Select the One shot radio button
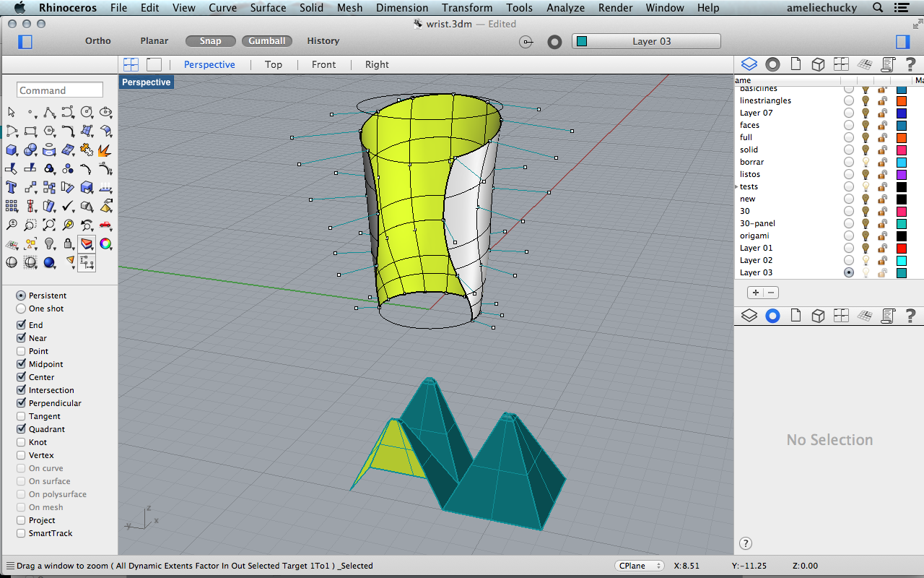Screen dimensions: 924x578 pyautogui.click(x=21, y=309)
